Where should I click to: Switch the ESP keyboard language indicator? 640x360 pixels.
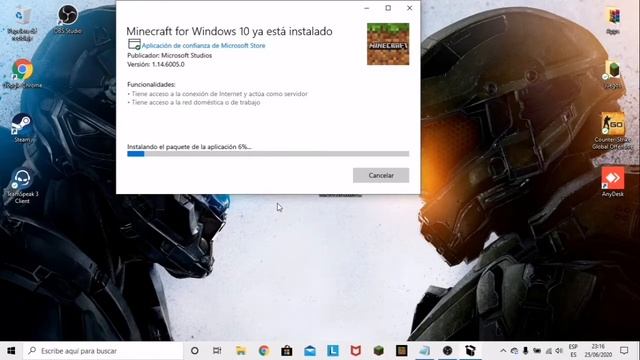(x=573, y=351)
